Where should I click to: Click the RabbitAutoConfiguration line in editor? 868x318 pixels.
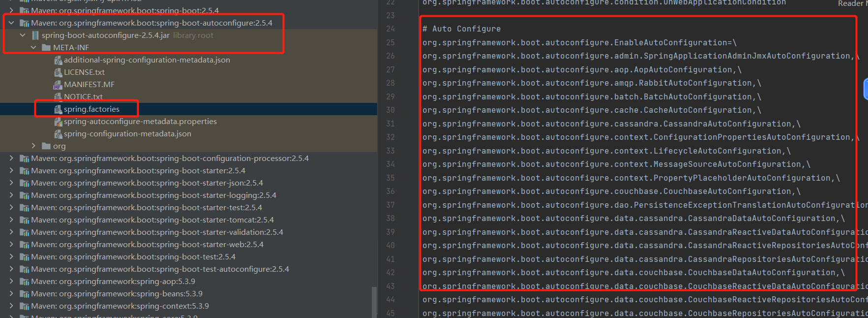coord(592,83)
